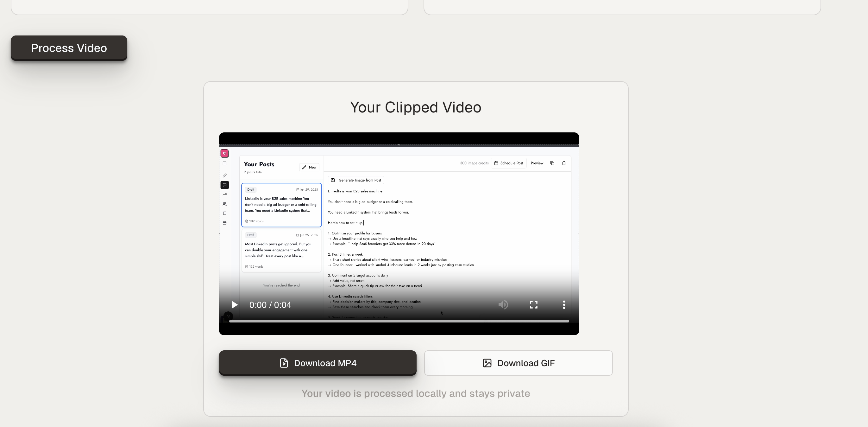The image size is (868, 427).
Task: Click the people icon in sidebar
Action: pos(224,204)
